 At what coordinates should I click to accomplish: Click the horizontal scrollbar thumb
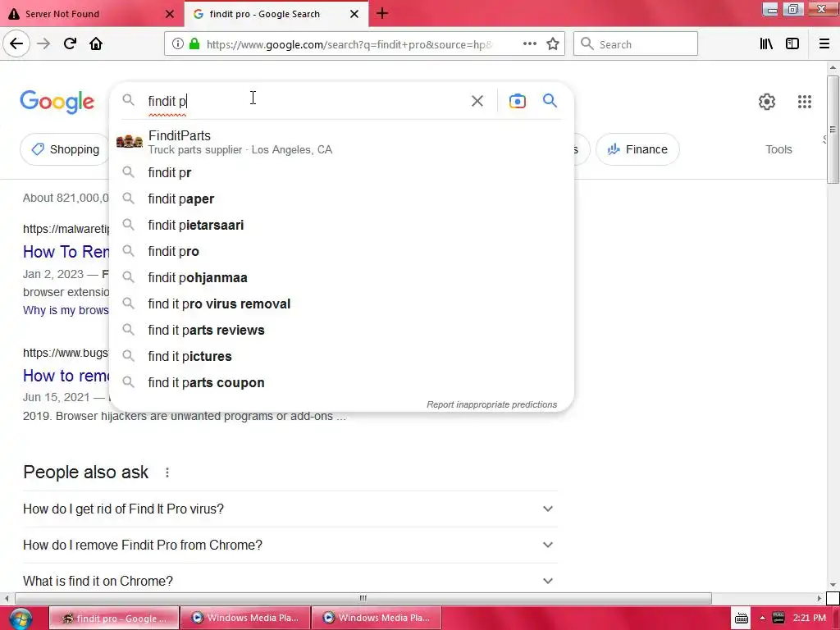(x=363, y=598)
